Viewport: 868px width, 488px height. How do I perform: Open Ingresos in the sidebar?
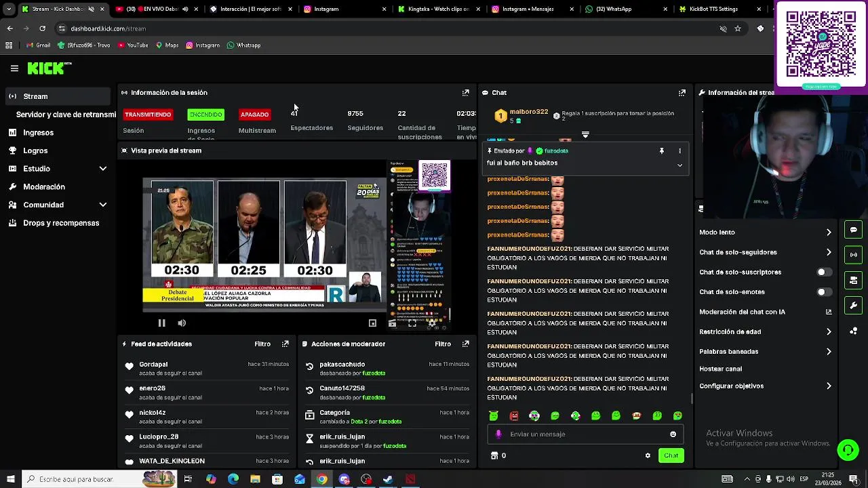click(x=58, y=133)
